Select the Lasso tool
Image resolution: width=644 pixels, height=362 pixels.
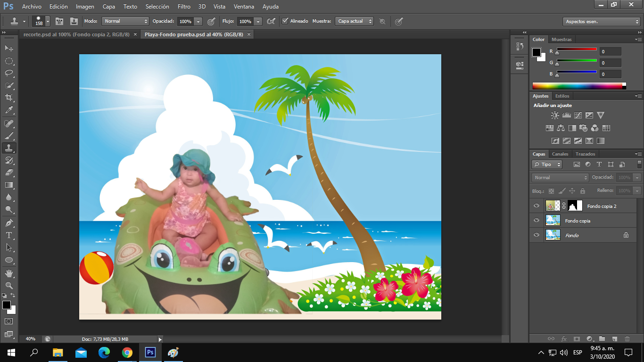(x=9, y=73)
